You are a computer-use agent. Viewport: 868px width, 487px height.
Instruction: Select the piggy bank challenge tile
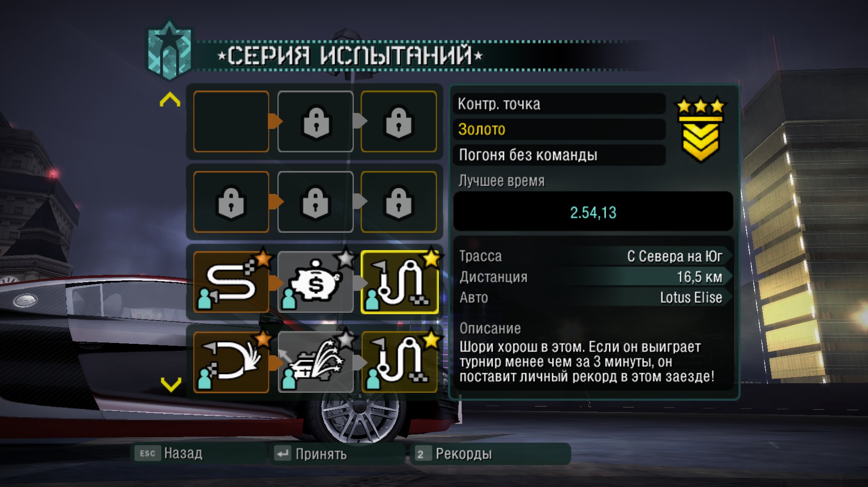315,282
